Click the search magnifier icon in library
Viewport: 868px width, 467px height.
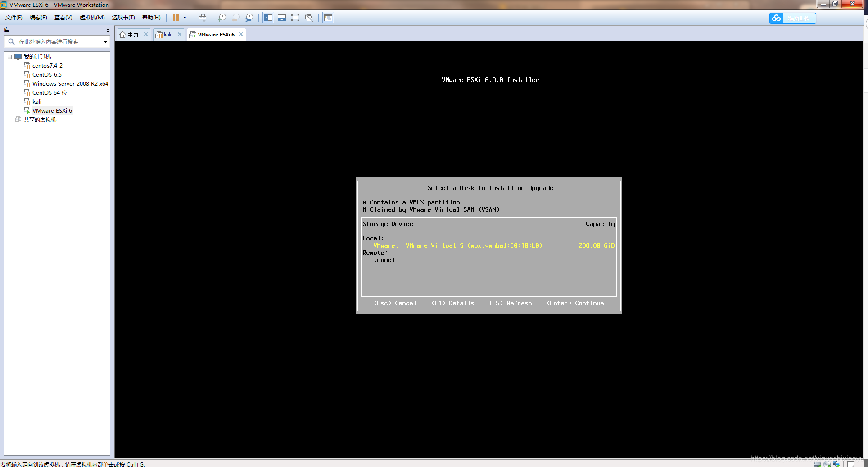point(12,41)
